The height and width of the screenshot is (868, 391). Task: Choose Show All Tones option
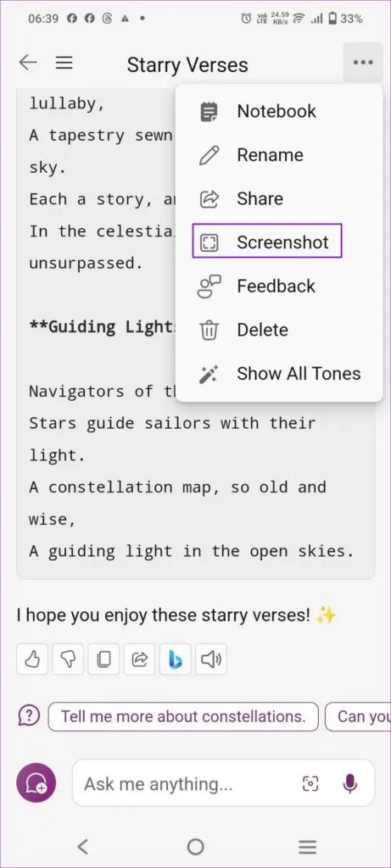pyautogui.click(x=279, y=374)
